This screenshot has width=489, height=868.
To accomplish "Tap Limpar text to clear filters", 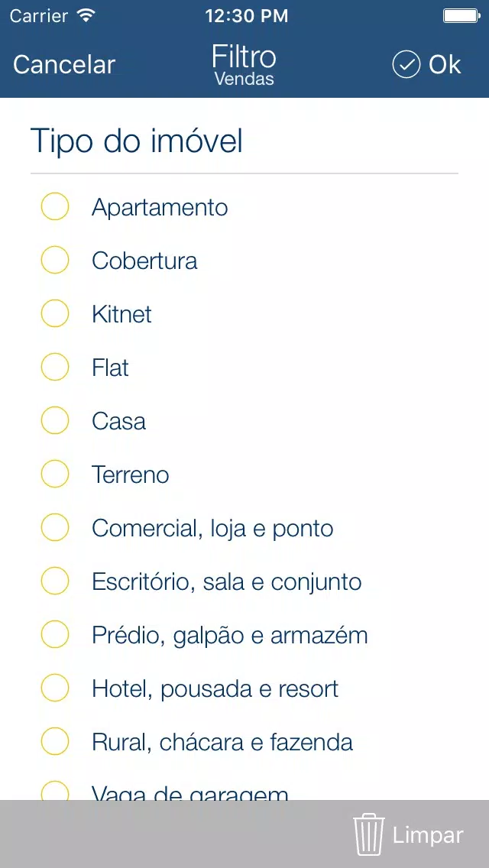I will pyautogui.click(x=428, y=835).
